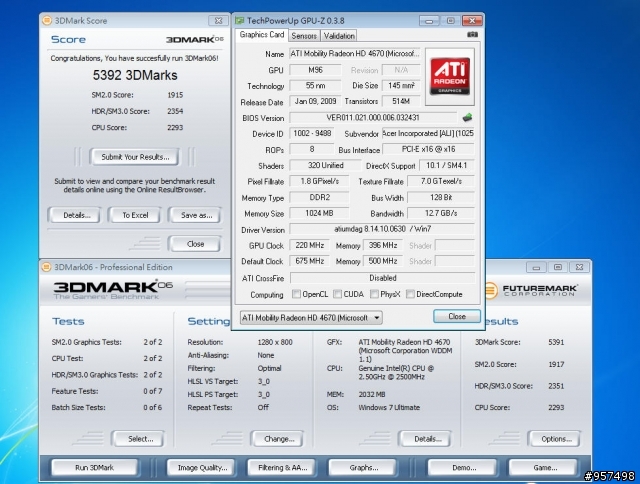Click Details button in 3DMark Score window

(x=76, y=215)
